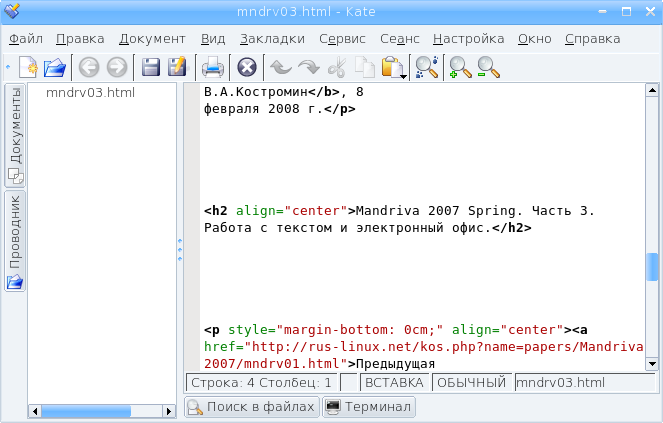Go forward with the right arrow icon
Viewport: 663px width, 423px height.
[x=117, y=67]
